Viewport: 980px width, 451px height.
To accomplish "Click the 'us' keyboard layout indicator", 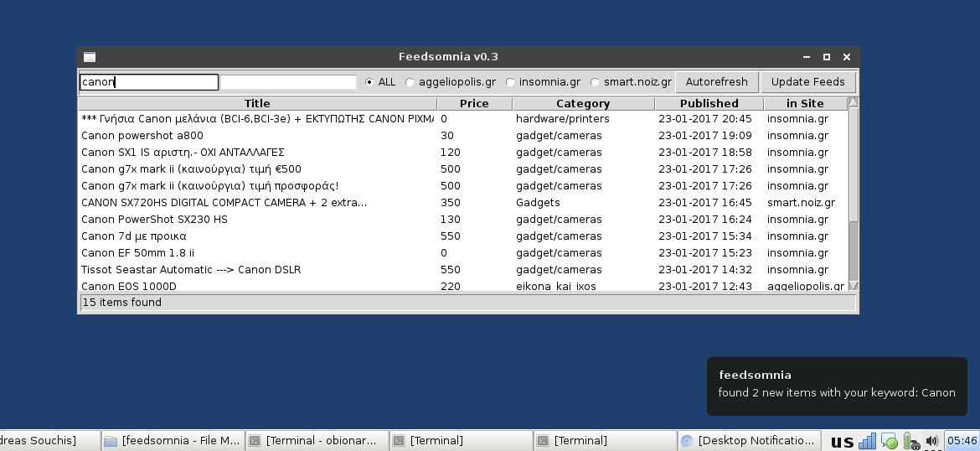I will pyautogui.click(x=841, y=442).
